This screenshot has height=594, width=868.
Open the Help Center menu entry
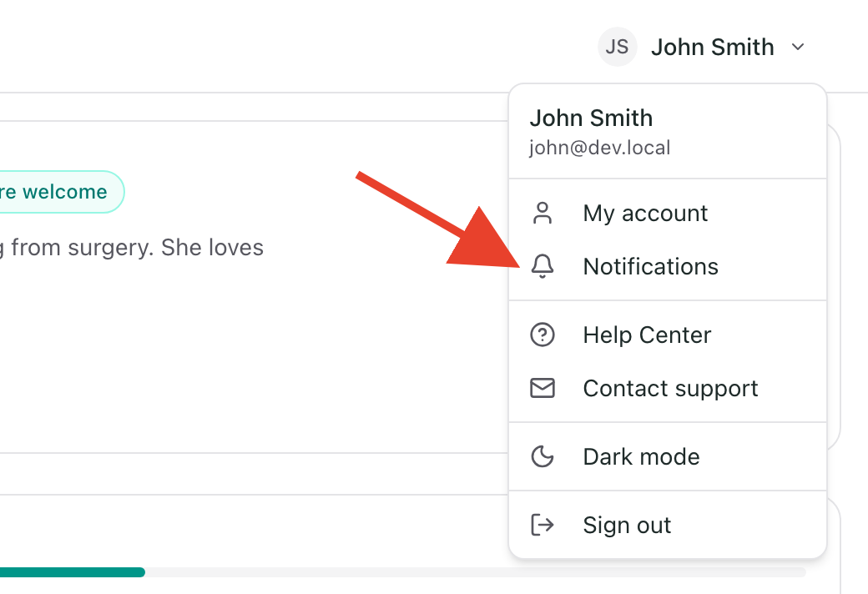pyautogui.click(x=668, y=335)
